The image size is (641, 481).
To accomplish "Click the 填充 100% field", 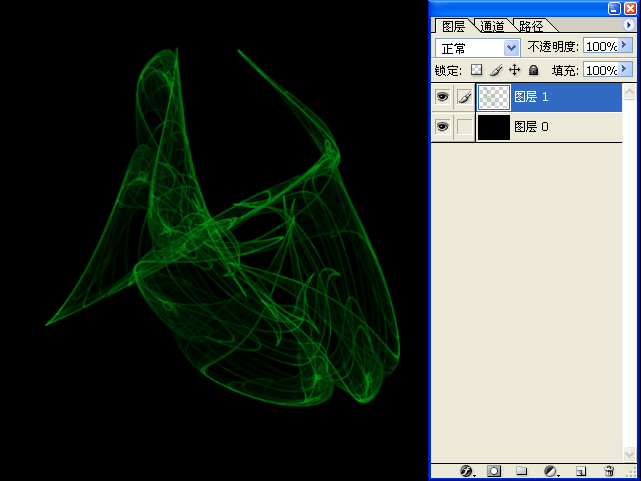I will click(601, 70).
